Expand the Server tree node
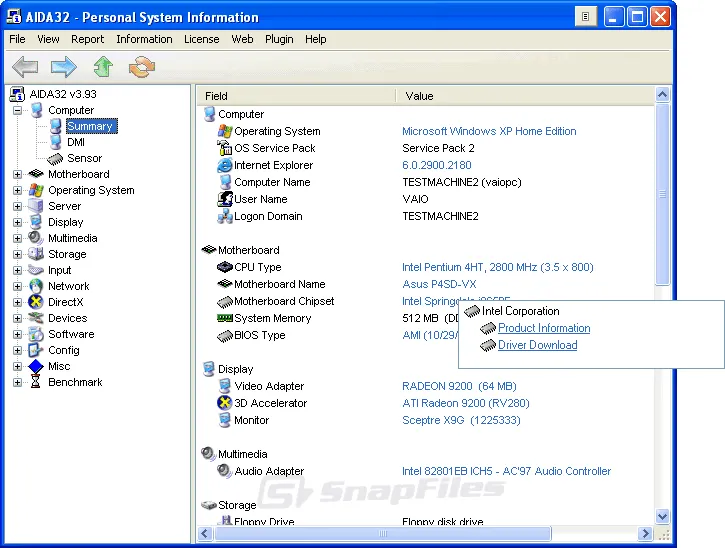 [17, 206]
